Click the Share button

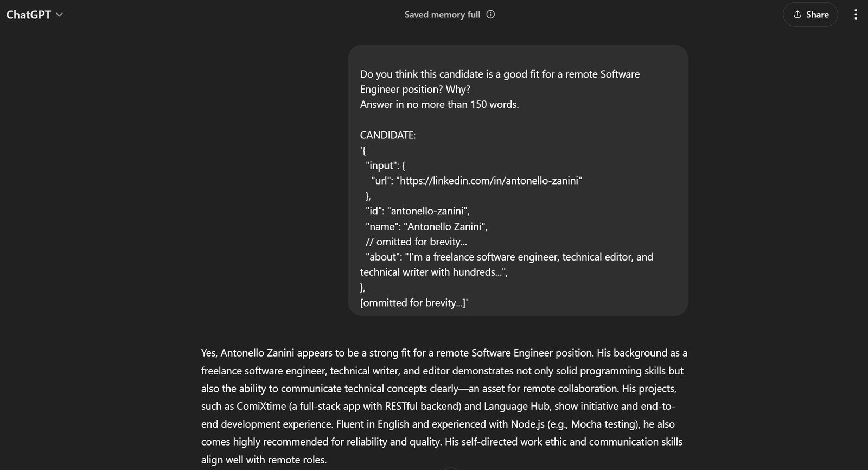pos(810,14)
